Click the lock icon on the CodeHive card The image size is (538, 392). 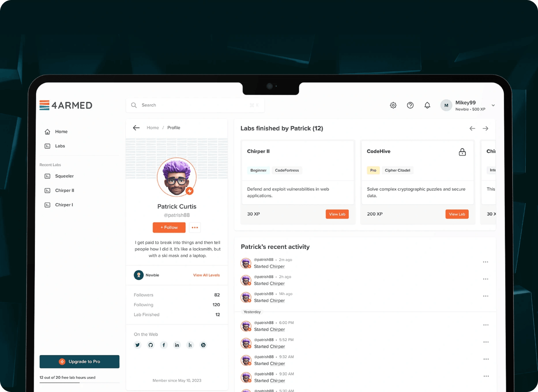[462, 152]
